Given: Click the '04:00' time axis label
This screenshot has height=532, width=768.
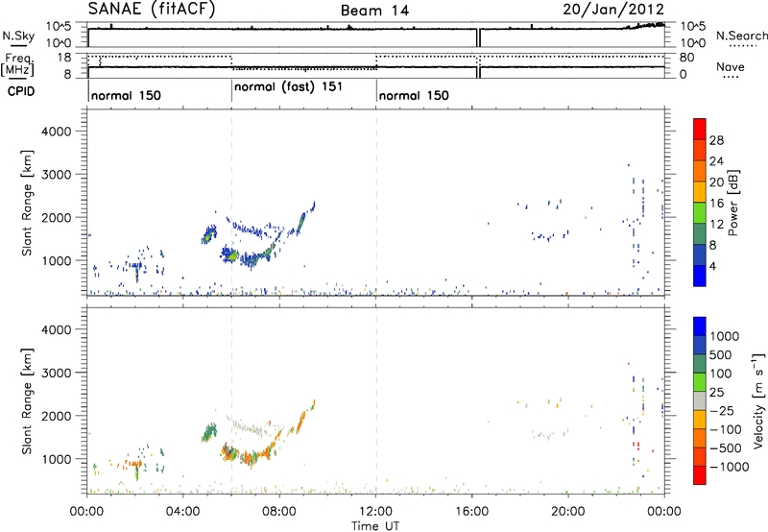Looking at the screenshot, I should [x=183, y=512].
